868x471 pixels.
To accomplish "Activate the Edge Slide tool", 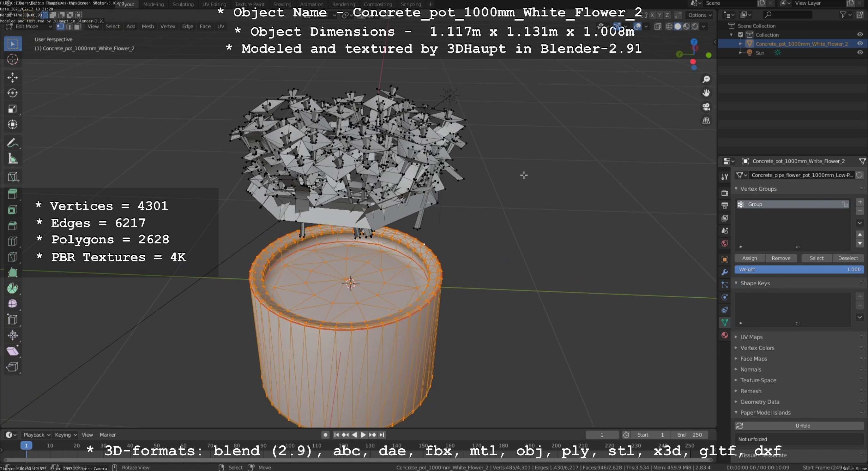I will point(13,320).
